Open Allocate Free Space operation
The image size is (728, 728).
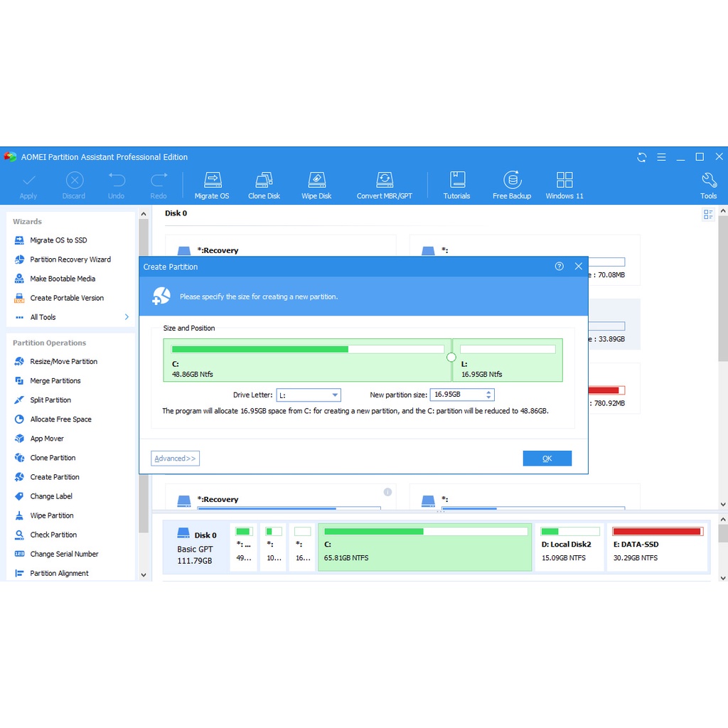pyautogui.click(x=60, y=419)
